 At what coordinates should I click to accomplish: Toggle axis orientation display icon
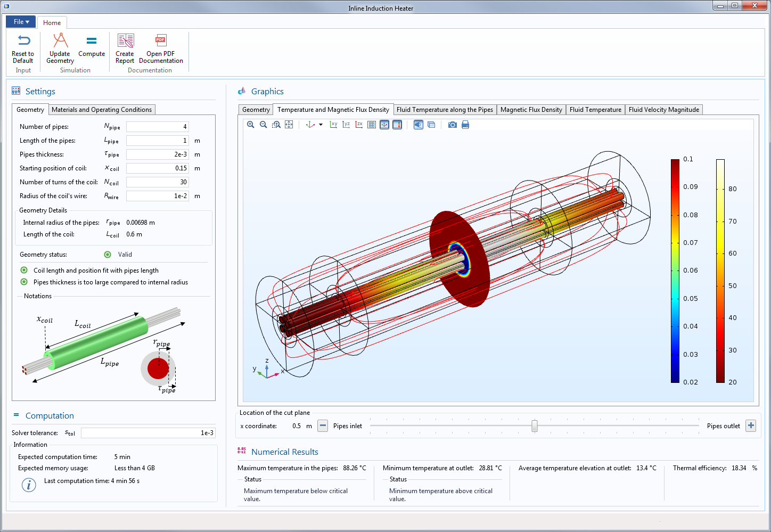tap(384, 125)
